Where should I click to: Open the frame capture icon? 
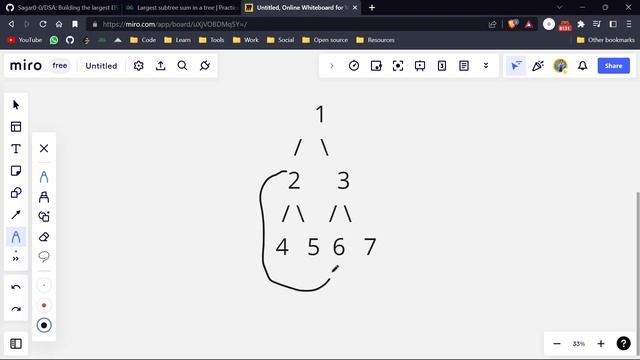398,66
